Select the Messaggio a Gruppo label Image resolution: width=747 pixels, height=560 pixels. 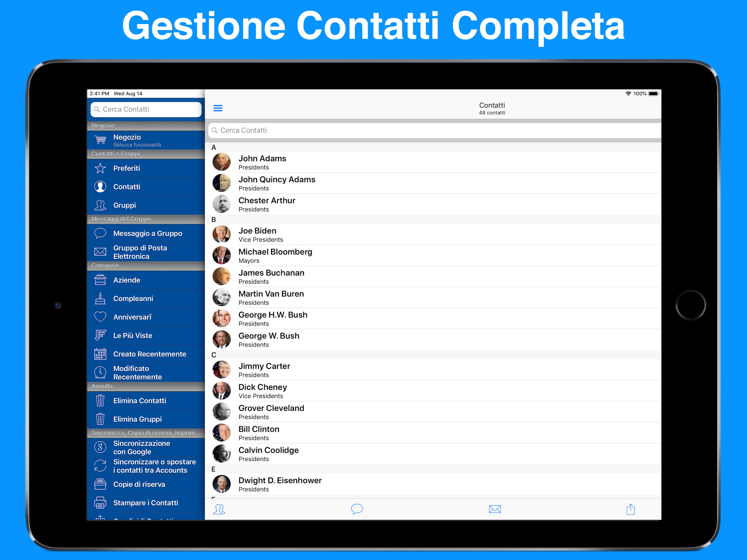pos(148,234)
